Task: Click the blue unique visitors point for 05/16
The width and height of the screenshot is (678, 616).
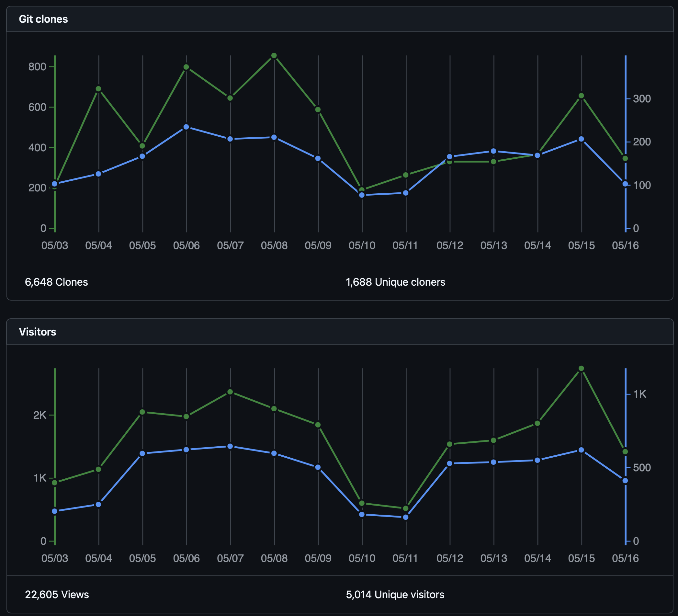Action: click(x=625, y=481)
